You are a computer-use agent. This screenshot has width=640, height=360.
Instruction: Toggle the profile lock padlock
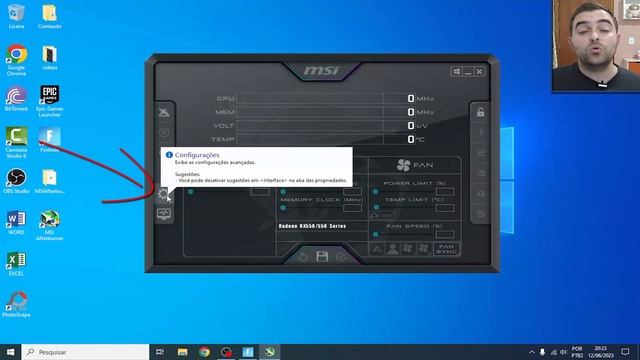[x=480, y=112]
